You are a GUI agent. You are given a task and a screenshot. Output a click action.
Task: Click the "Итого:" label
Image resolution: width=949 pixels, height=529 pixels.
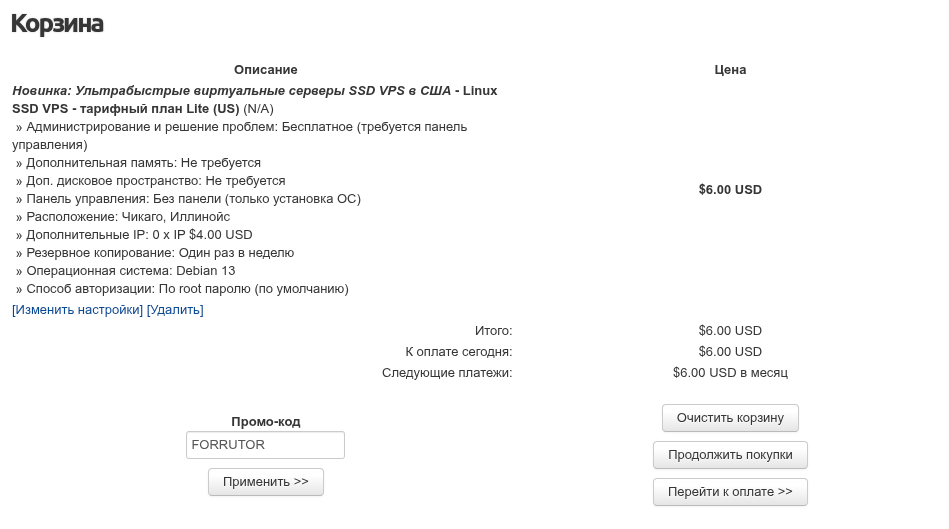[493, 331]
